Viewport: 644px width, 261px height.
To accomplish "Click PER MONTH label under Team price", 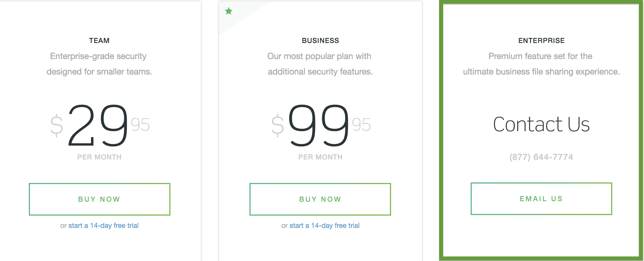I will tap(99, 157).
